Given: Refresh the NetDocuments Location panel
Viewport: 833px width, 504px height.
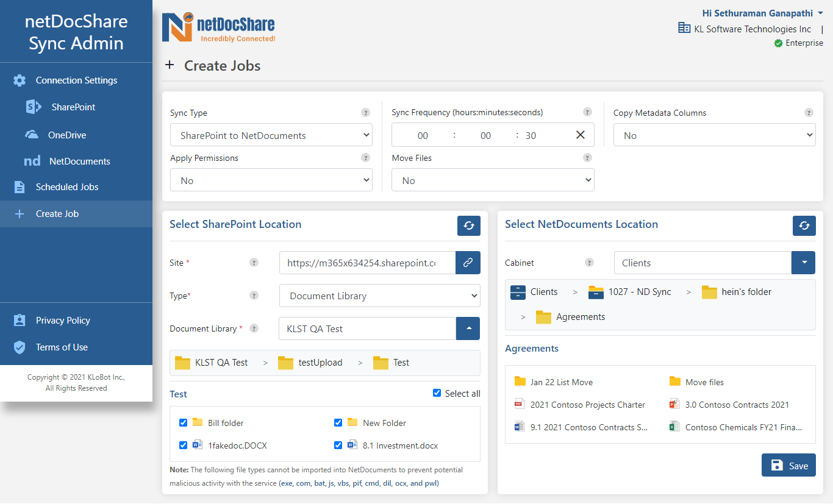Looking at the screenshot, I should click(x=804, y=225).
